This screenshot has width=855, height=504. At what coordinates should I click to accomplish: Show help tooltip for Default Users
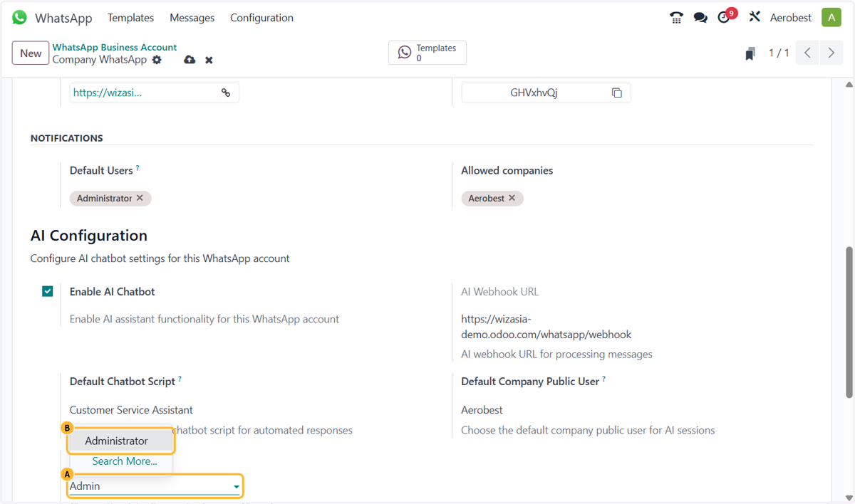[x=138, y=168]
